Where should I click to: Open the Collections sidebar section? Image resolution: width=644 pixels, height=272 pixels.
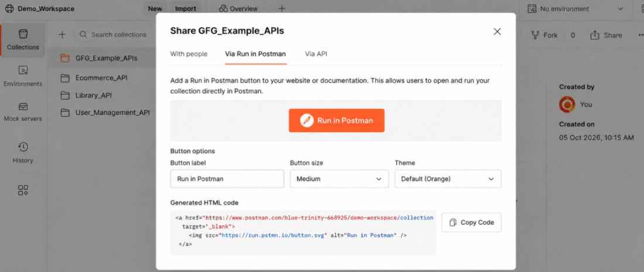point(23,40)
